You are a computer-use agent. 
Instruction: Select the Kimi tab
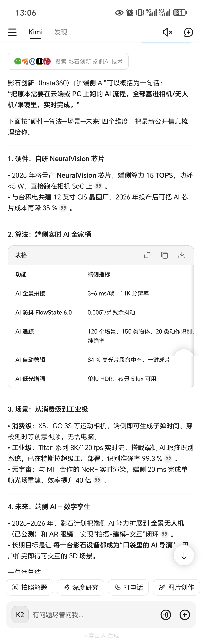pos(35,32)
